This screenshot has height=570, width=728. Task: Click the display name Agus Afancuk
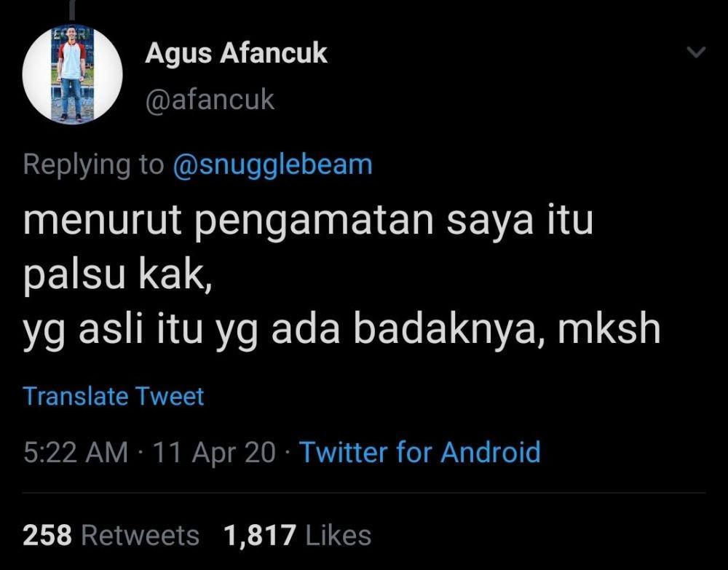[236, 53]
